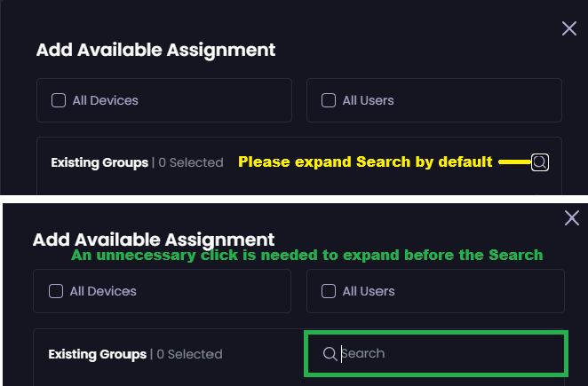Click the All Users label text in the expanded-search dialog
Image resolution: width=588 pixels, height=386 pixels.
(368, 290)
